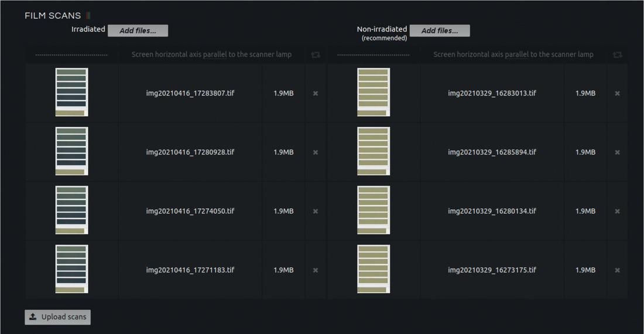Open thumbnail of irradiated scan img20210416_17283807.tif
This screenshot has height=334, width=644.
pyautogui.click(x=71, y=92)
